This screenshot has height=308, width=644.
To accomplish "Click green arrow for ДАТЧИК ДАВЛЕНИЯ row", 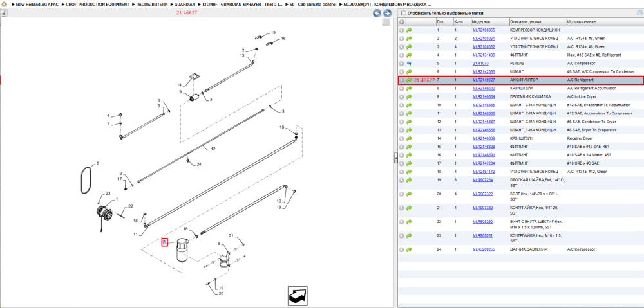I will coord(409,249).
